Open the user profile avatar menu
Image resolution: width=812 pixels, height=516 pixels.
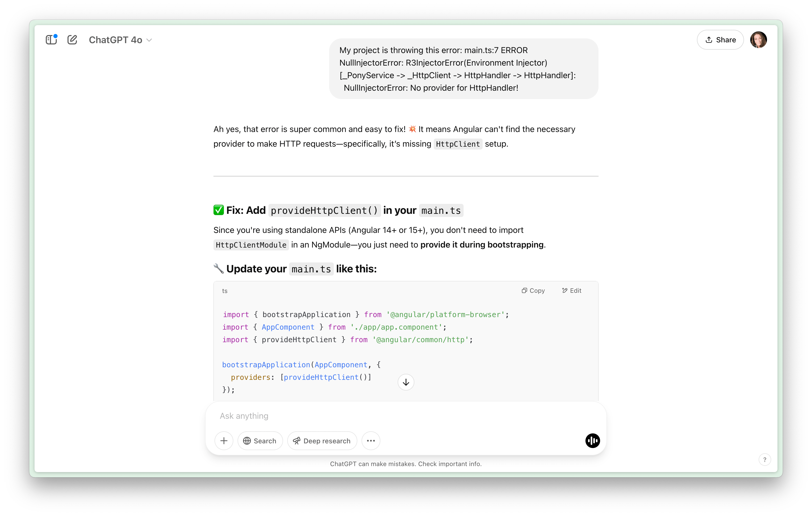tap(758, 40)
